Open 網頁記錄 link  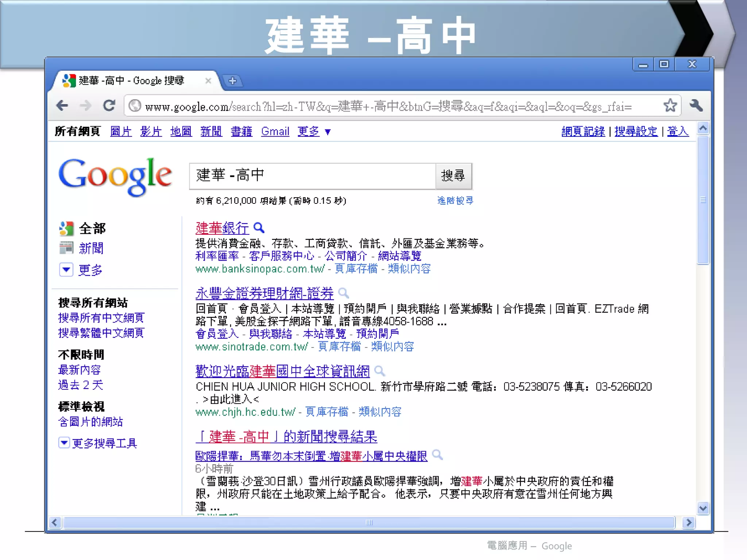(583, 131)
